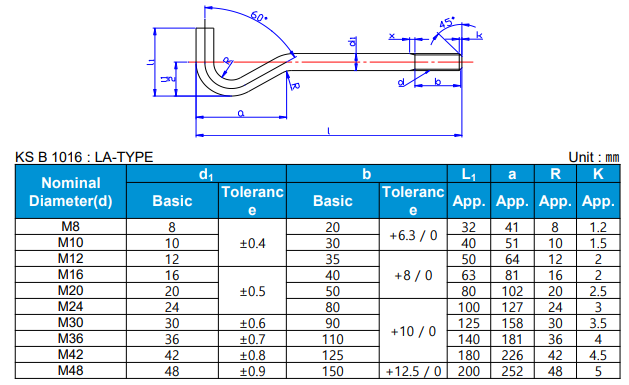This screenshot has height=385, width=629.
Task: Click the K value 1.2
Action: click(x=598, y=227)
